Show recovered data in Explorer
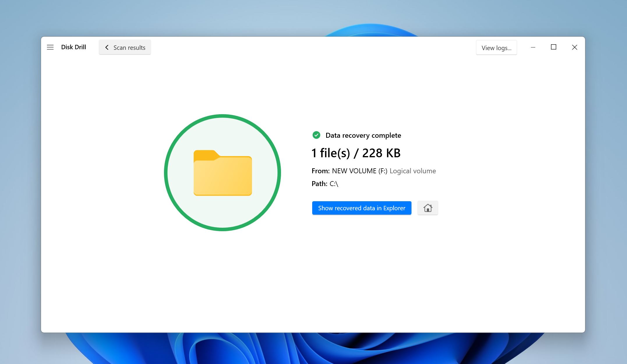The height and width of the screenshot is (364, 627). pos(361,208)
